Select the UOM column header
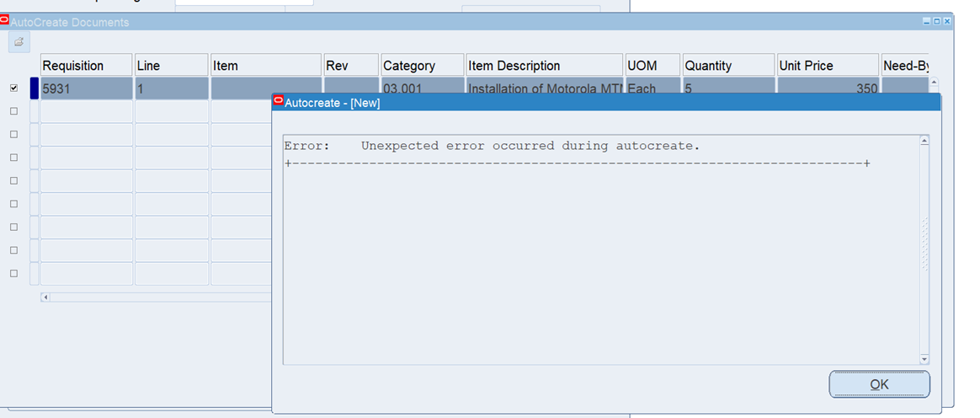Image resolution: width=980 pixels, height=418 pixels. point(652,65)
